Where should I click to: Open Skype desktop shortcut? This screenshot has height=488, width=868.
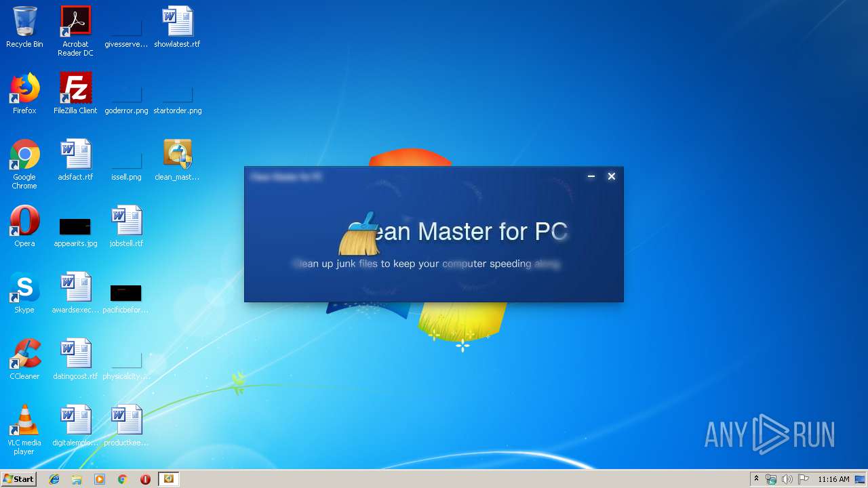coord(24,293)
